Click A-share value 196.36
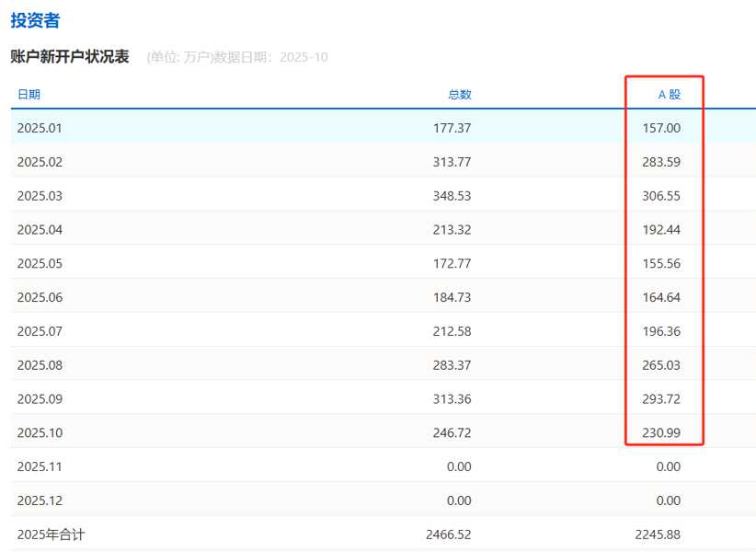756x552 pixels. coord(661,331)
